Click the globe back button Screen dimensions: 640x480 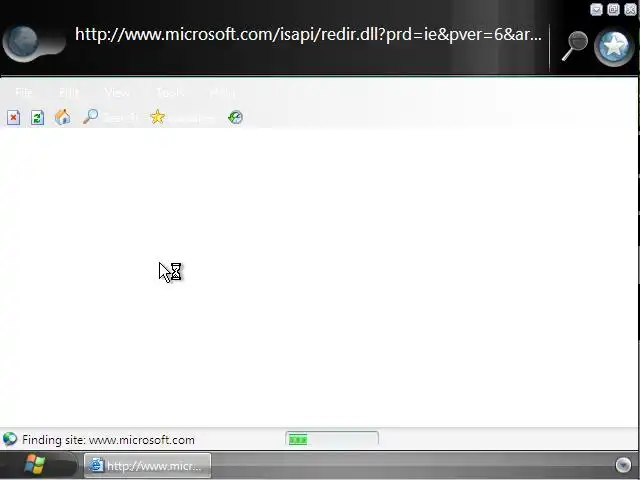click(24, 42)
